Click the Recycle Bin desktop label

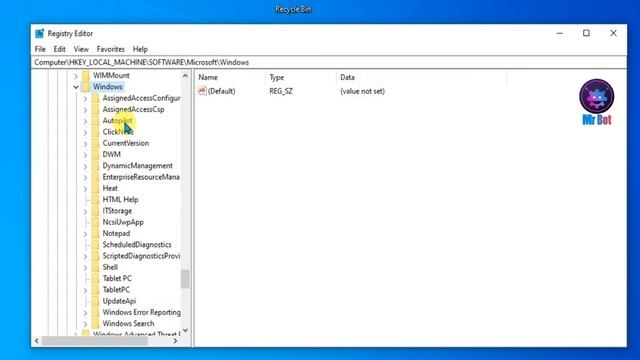pos(293,9)
